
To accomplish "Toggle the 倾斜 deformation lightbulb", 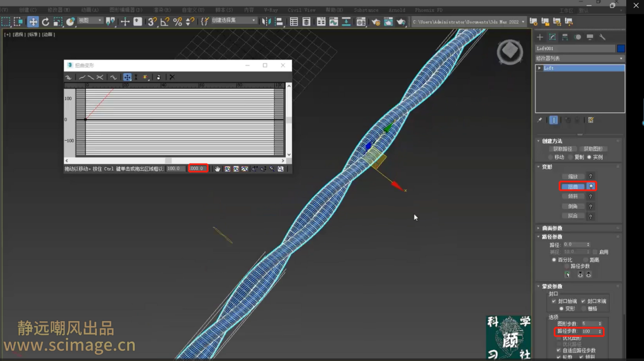I will pyautogui.click(x=591, y=196).
